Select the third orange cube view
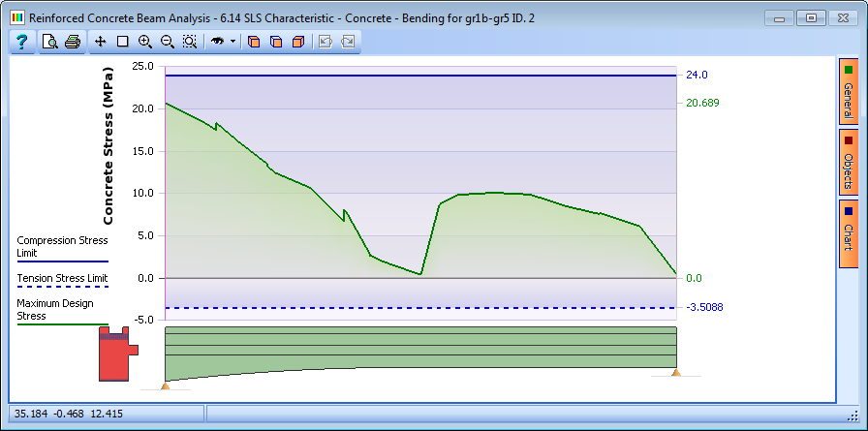 [298, 42]
